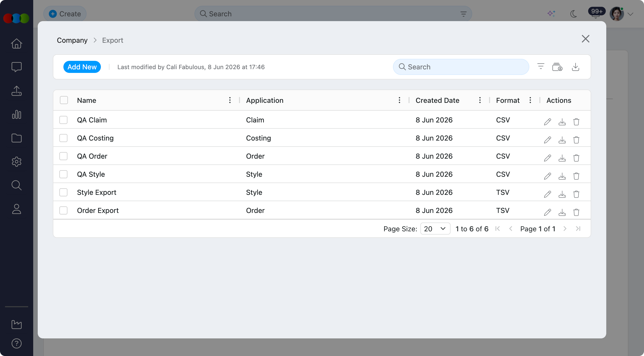Open the Page Size dropdown

pyautogui.click(x=435, y=229)
